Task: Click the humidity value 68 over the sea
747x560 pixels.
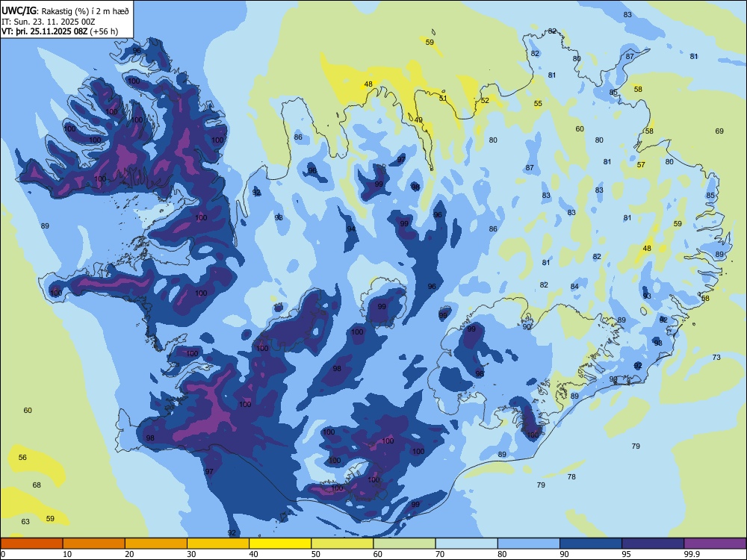Action: click(x=37, y=485)
